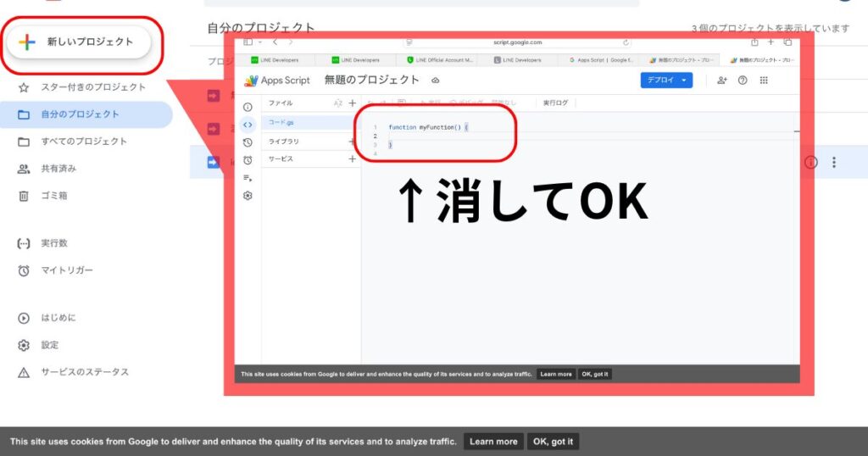Image resolution: width=868 pixels, height=456 pixels.
Task: Add a file with plus next to ファイル
Action: coord(352,103)
